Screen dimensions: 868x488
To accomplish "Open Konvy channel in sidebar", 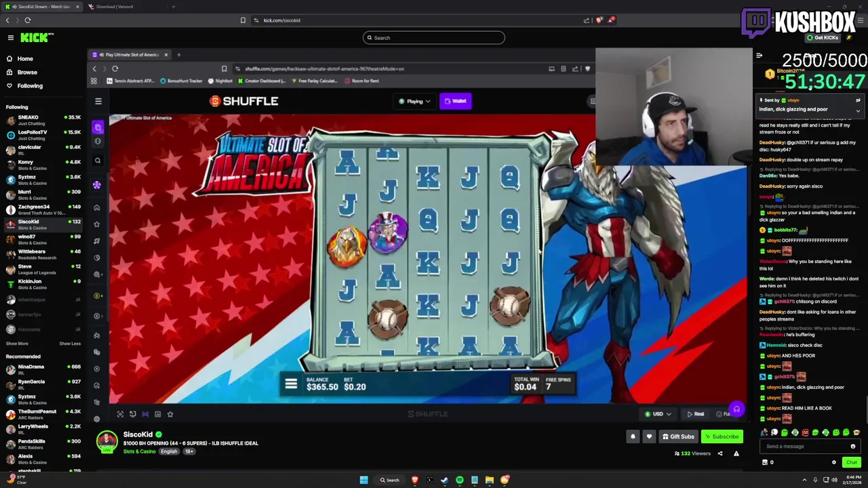I will click(x=42, y=165).
